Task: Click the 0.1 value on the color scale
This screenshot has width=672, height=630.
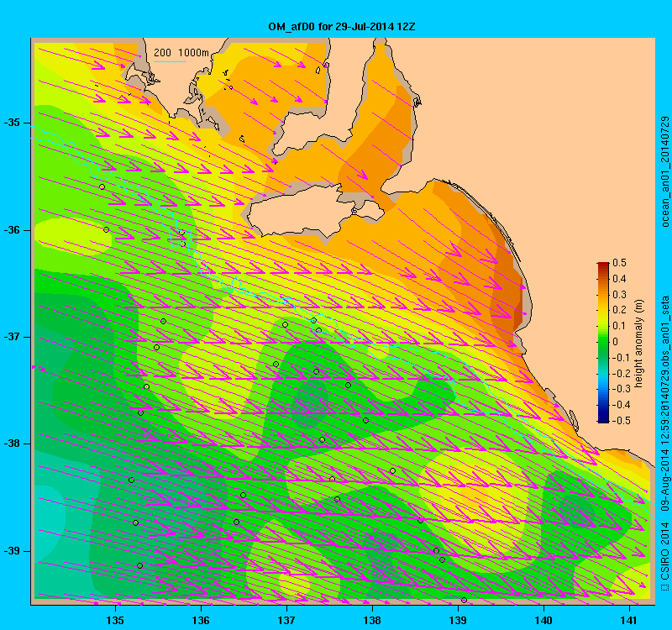Action: (620, 326)
